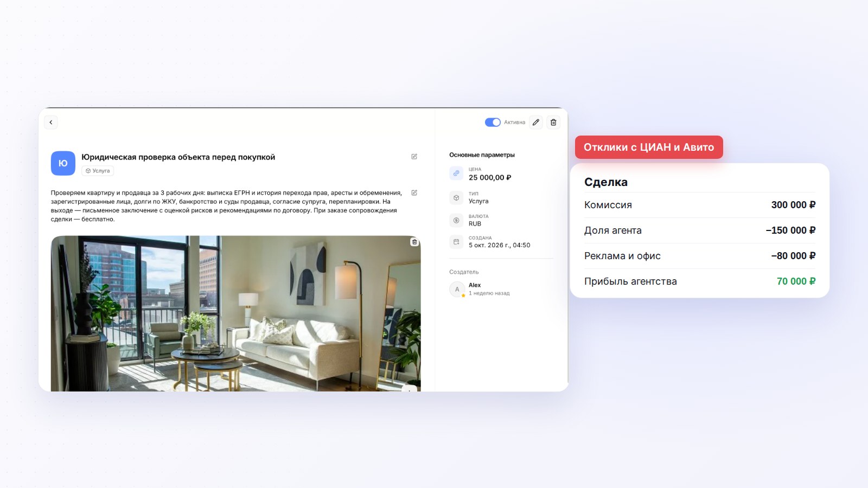
Task: Click the Услуга tag under the title
Action: click(98, 171)
